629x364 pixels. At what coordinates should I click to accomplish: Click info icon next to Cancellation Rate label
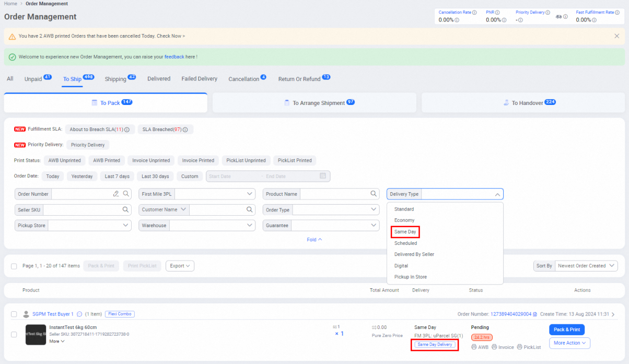click(474, 13)
